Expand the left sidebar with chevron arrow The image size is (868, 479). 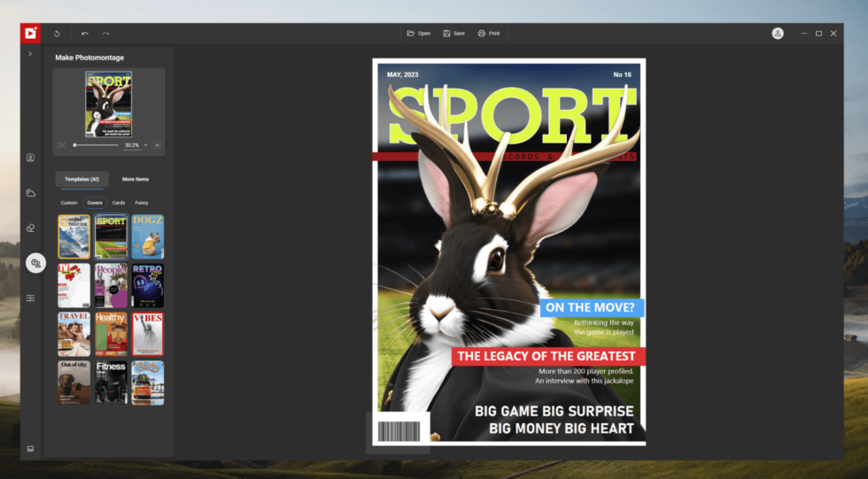click(x=30, y=54)
